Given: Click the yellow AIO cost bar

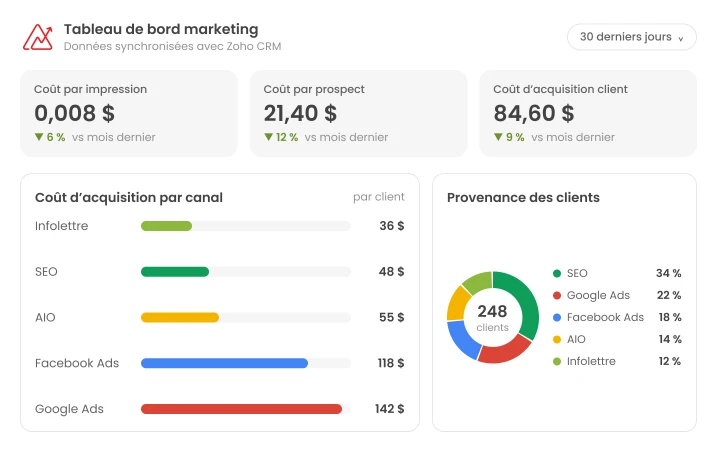Looking at the screenshot, I should 180,317.
